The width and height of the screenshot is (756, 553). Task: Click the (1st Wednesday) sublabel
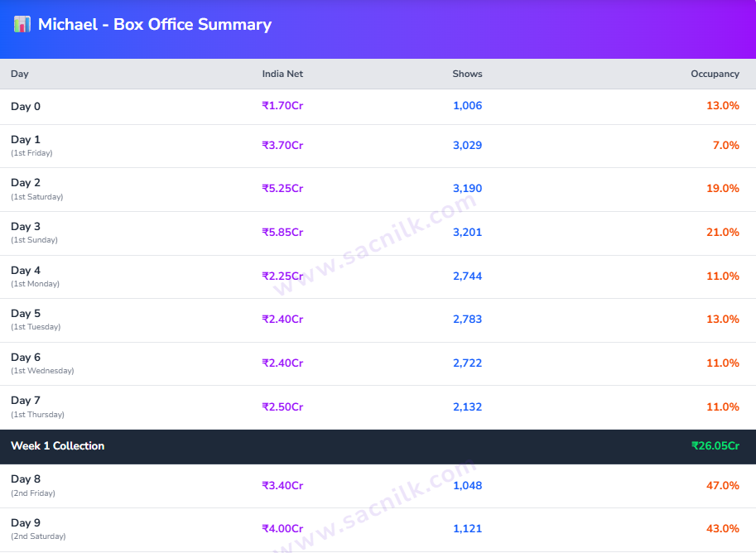tap(42, 370)
